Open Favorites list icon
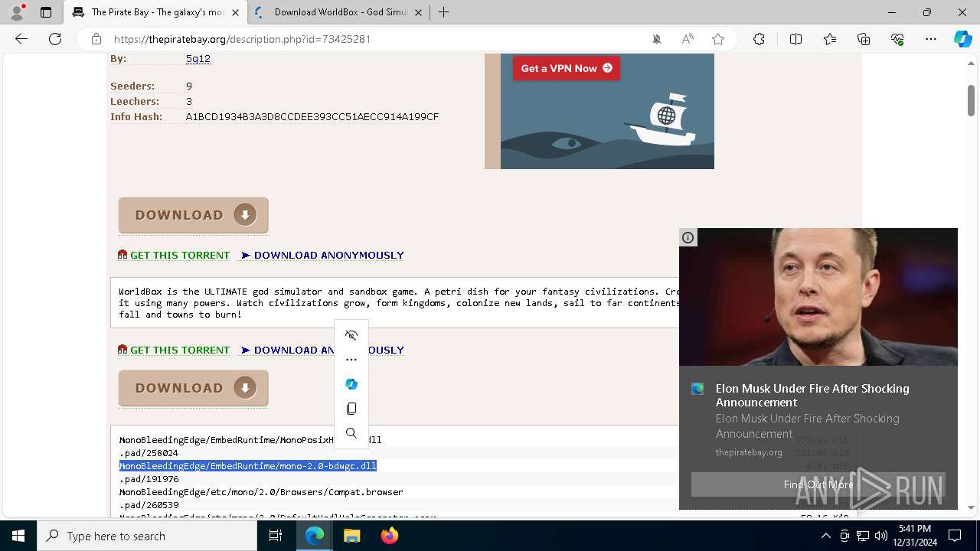The image size is (980, 551). [x=830, y=39]
